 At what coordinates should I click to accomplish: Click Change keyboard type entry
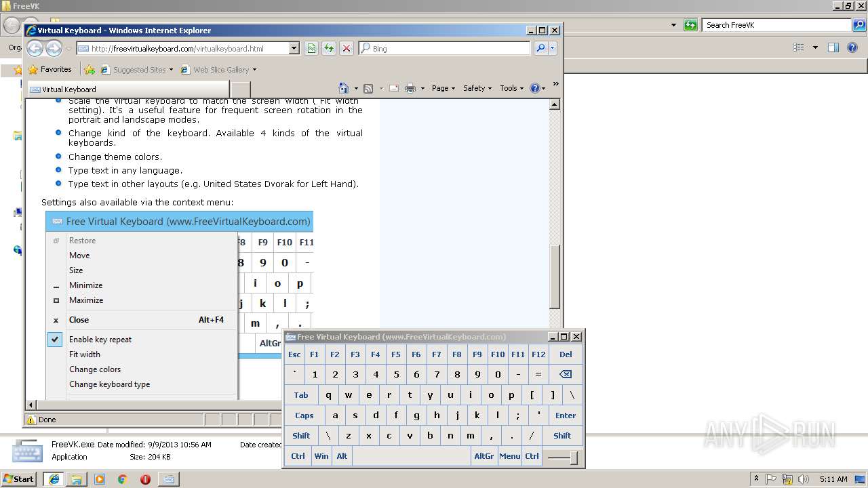110,384
